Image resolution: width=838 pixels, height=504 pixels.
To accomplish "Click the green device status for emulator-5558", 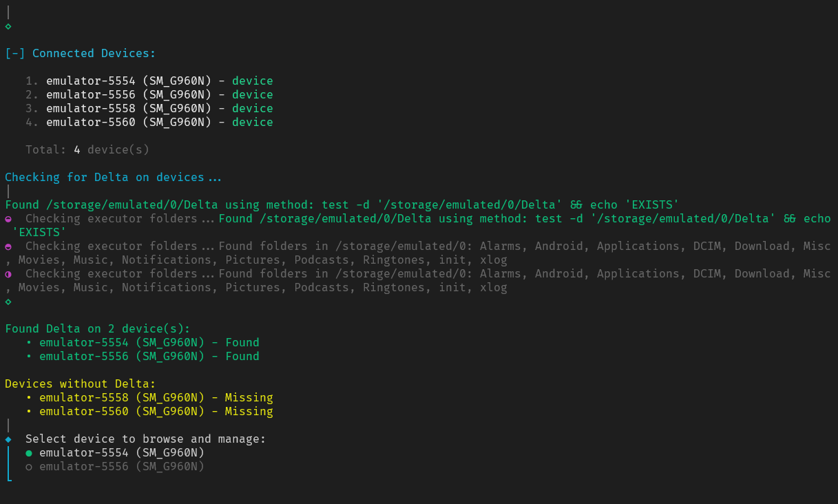I will (x=252, y=108).
